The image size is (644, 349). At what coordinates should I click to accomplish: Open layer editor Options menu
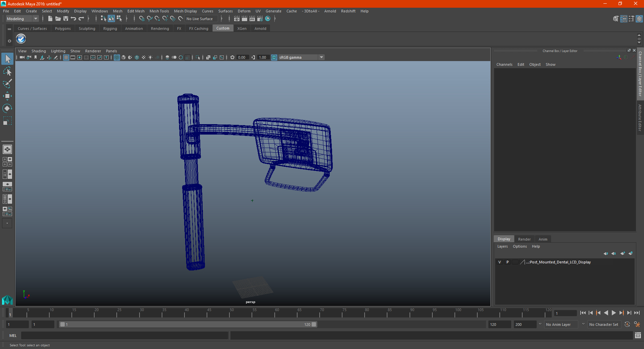(520, 246)
